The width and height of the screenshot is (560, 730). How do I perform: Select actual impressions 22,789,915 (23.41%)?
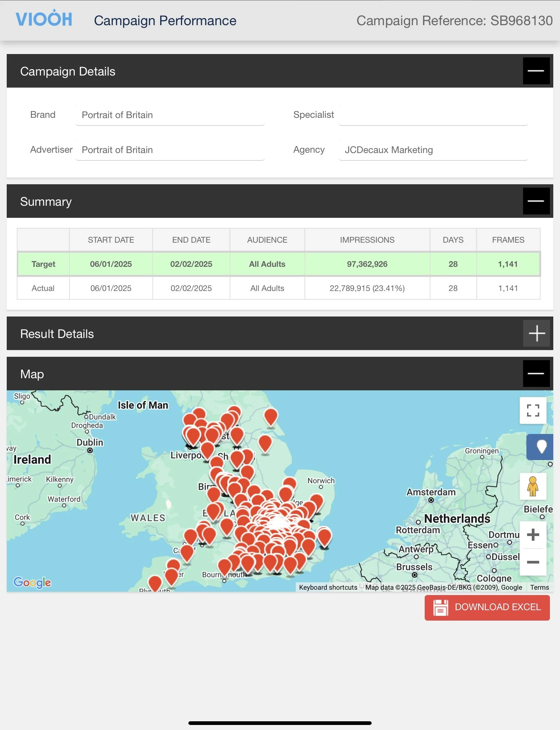367,288
